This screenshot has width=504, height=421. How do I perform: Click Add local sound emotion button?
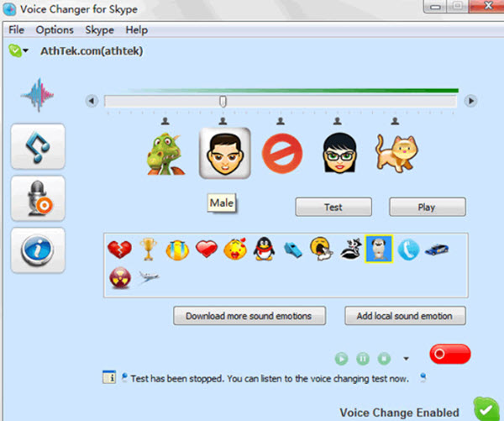point(405,315)
